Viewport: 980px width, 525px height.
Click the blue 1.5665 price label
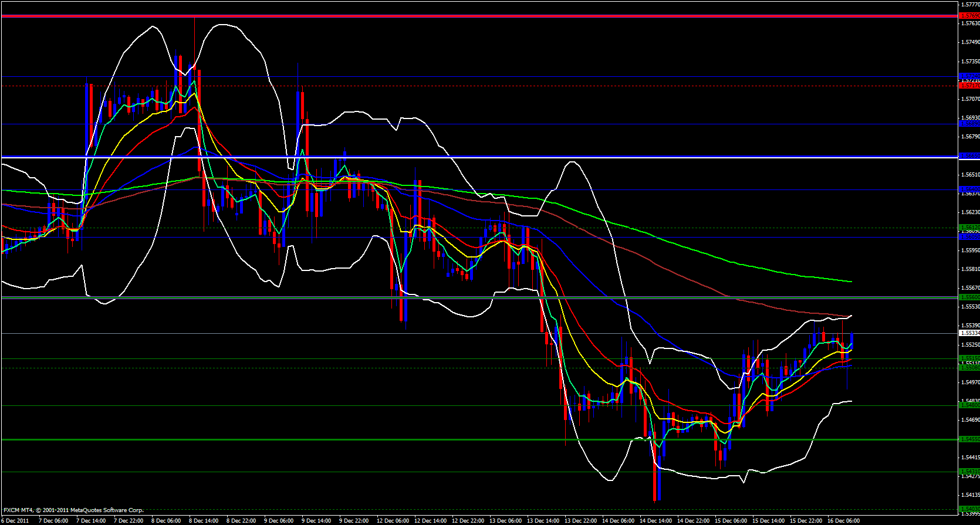969,156
